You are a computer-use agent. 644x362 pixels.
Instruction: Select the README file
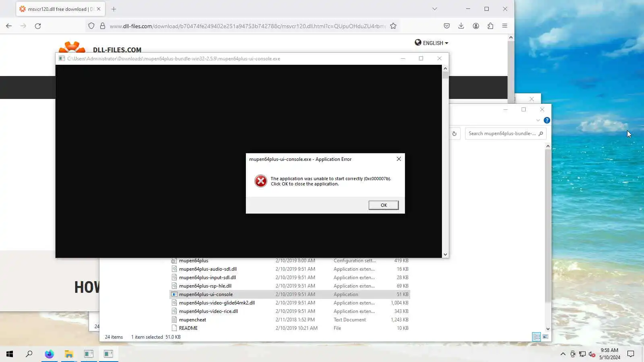coord(290,328)
